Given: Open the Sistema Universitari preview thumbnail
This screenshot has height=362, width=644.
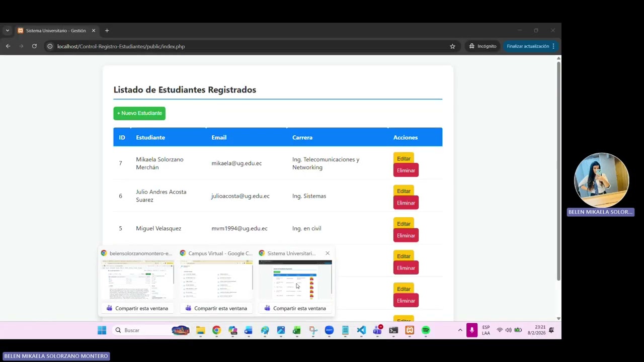Looking at the screenshot, I should tap(295, 280).
